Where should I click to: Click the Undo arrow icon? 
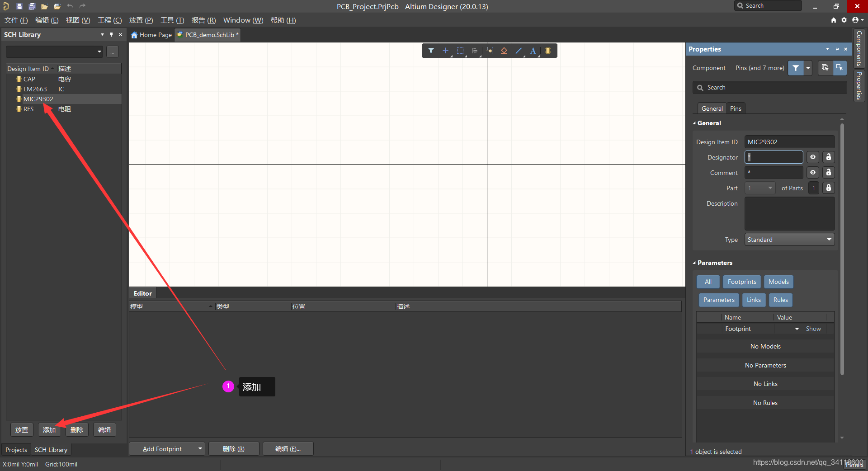point(70,6)
